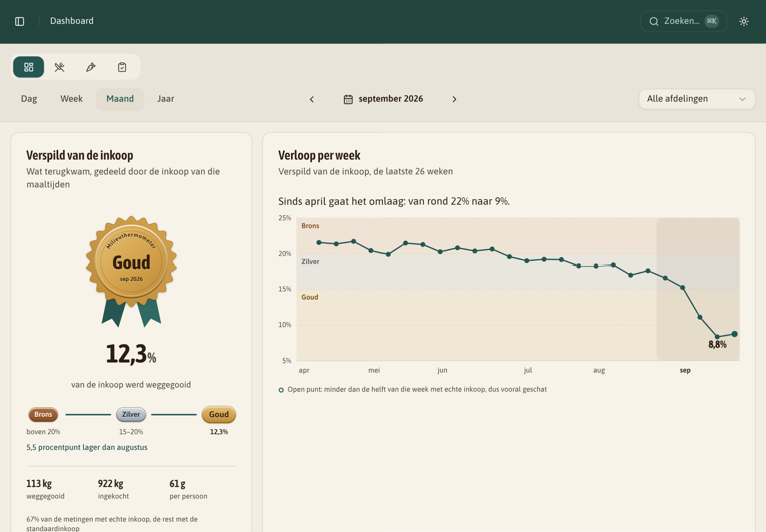Click the Dashboard breadcrumb title

click(x=72, y=21)
